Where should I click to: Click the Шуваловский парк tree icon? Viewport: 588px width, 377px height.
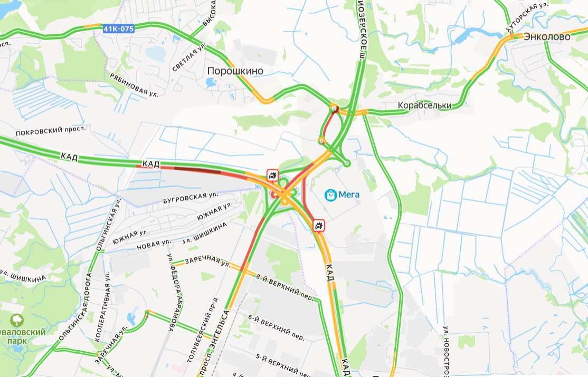click(17, 321)
